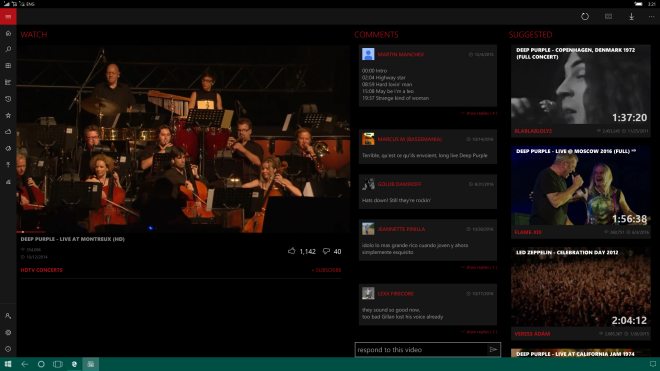The image size is (660, 371).
Task: Open Deep Purple California Jam 1974 video
Action: point(580,353)
